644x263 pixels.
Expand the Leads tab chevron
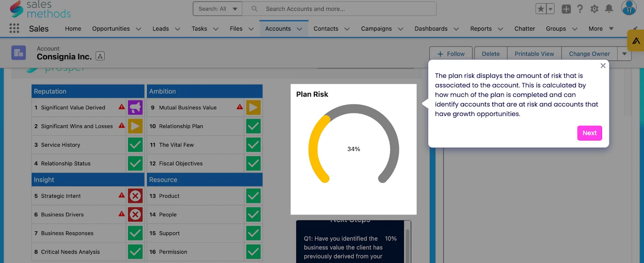click(178, 29)
